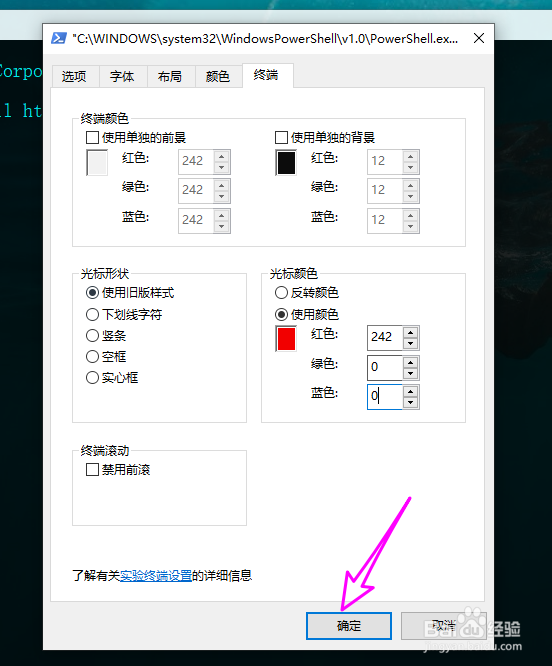Cancel dialog with 取消 button

coord(444,626)
